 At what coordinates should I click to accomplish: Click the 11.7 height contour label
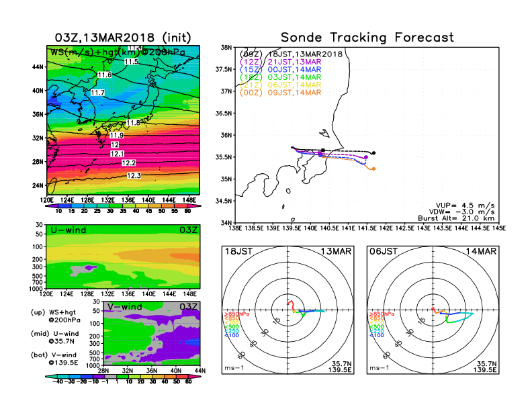coord(97,93)
